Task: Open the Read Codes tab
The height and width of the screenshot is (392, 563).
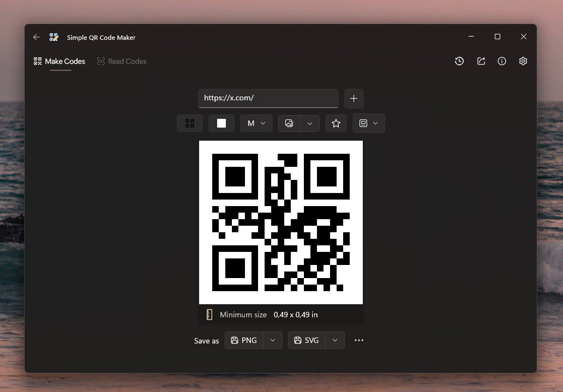Action: point(122,62)
